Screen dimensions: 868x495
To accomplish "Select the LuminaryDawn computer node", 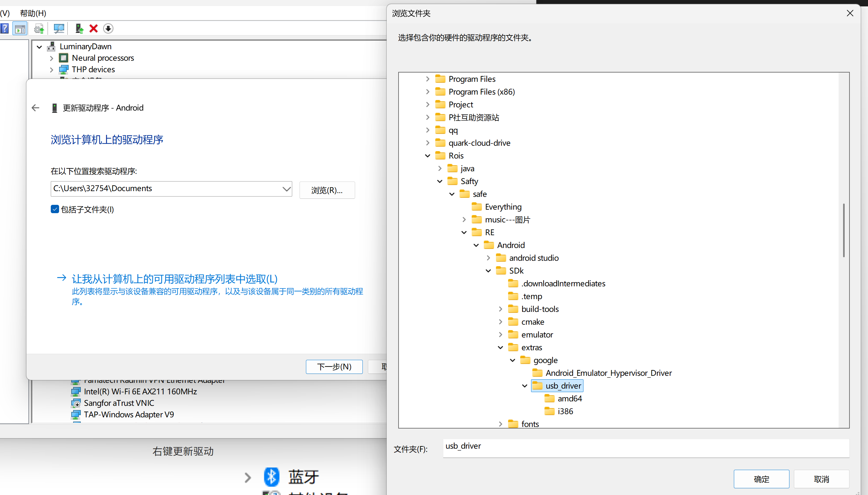I will 86,46.
